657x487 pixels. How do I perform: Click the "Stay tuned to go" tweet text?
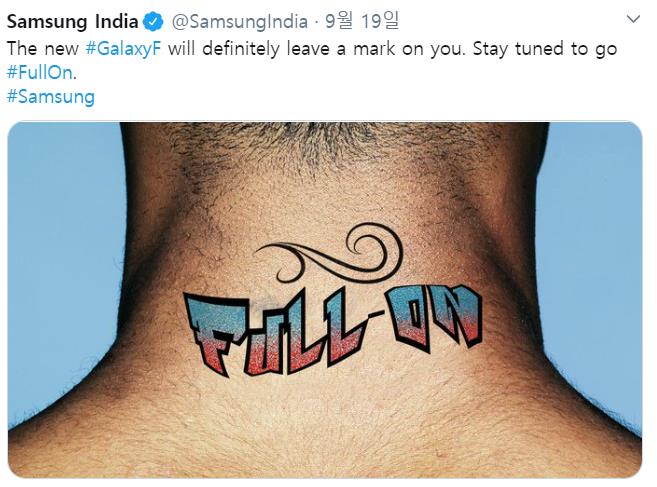click(545, 49)
